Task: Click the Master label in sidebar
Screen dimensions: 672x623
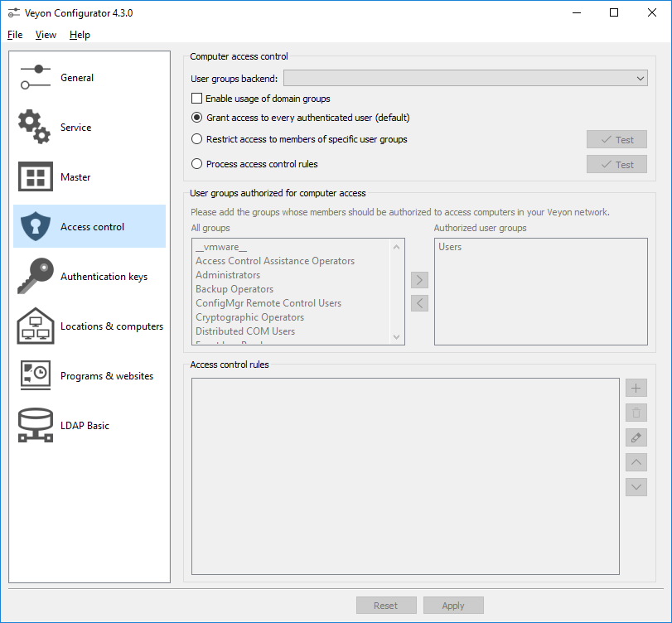Action: tap(75, 177)
